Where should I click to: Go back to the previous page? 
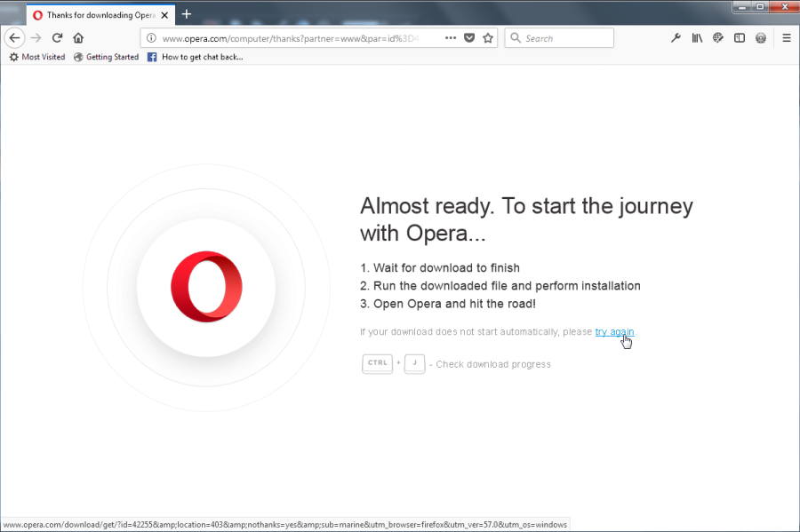coord(14,37)
